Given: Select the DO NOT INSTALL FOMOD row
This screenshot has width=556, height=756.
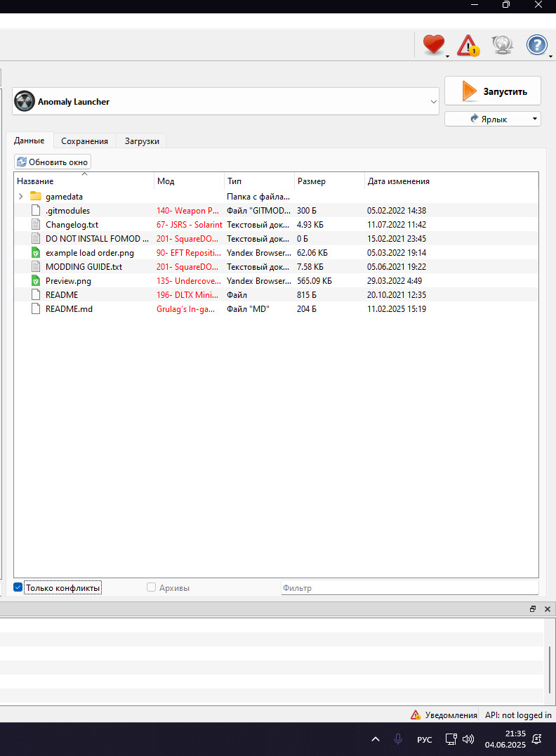Looking at the screenshot, I should click(276, 239).
